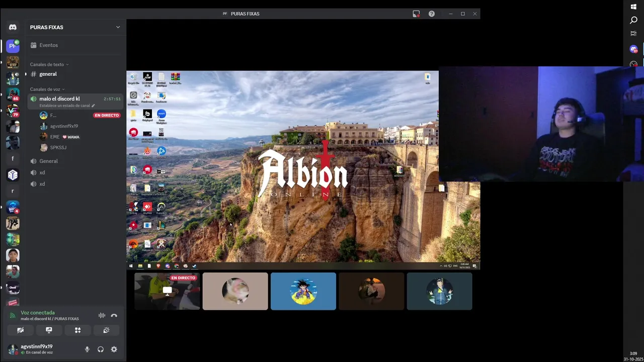
Task: Share your screen button
Action: [49, 330]
